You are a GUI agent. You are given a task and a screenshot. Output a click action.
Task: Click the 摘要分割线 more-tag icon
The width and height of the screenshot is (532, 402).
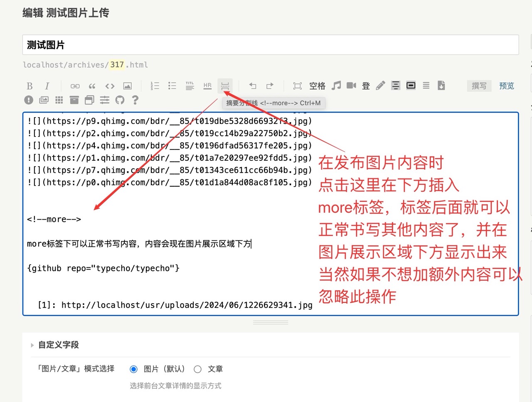225,86
